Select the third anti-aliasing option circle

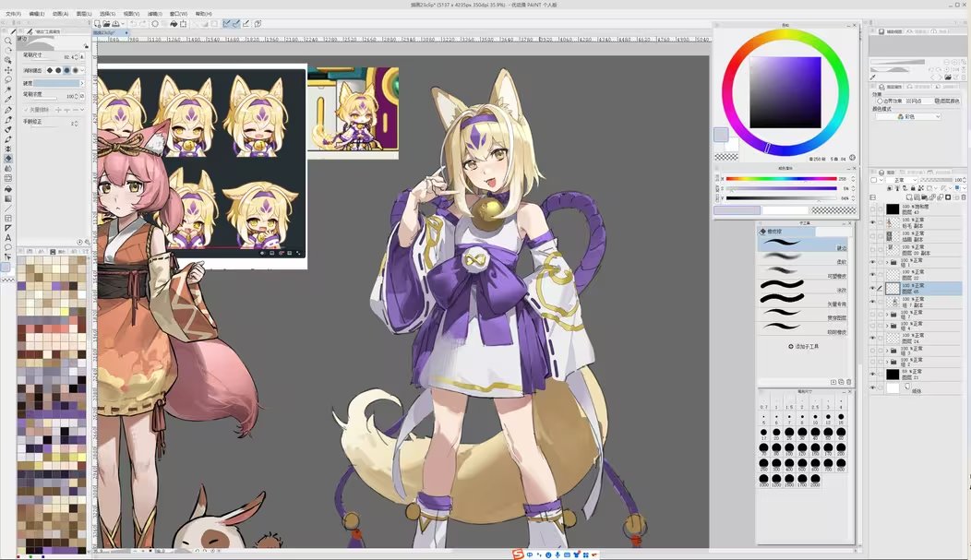[66, 70]
